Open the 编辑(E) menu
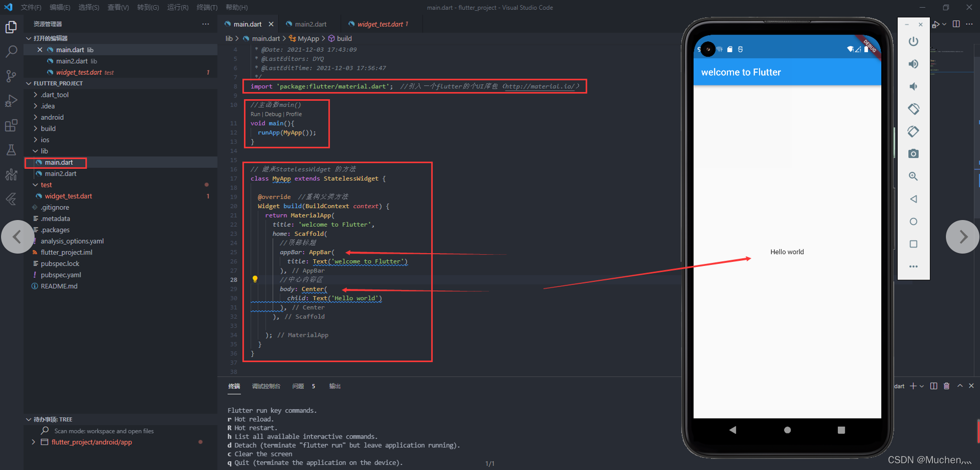The width and height of the screenshot is (980, 470). click(60, 7)
